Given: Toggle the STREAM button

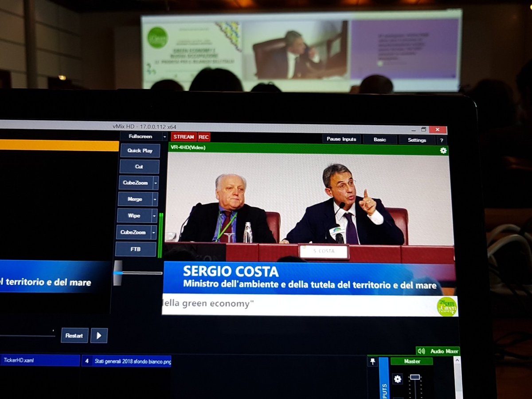Looking at the screenshot, I should [x=184, y=137].
